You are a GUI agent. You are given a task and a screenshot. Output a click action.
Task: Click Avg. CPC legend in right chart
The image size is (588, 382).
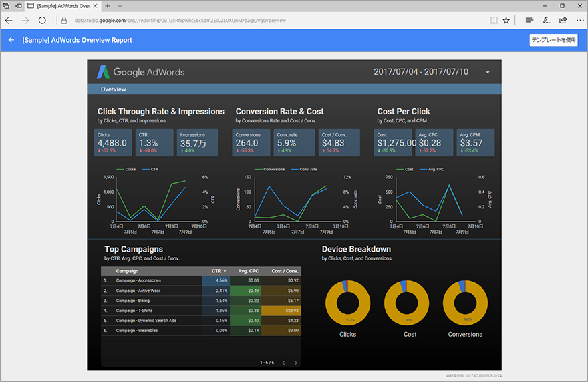pyautogui.click(x=432, y=170)
